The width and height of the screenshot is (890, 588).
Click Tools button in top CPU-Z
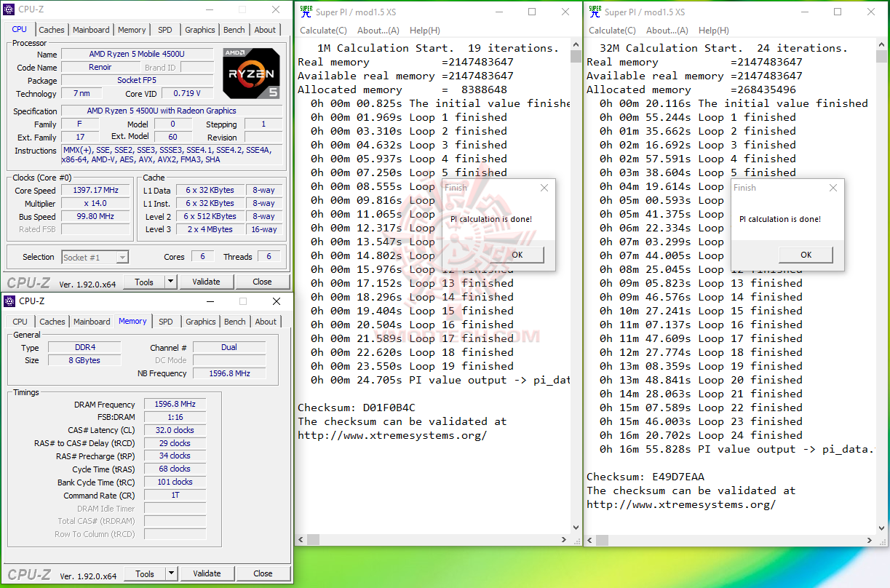point(144,282)
